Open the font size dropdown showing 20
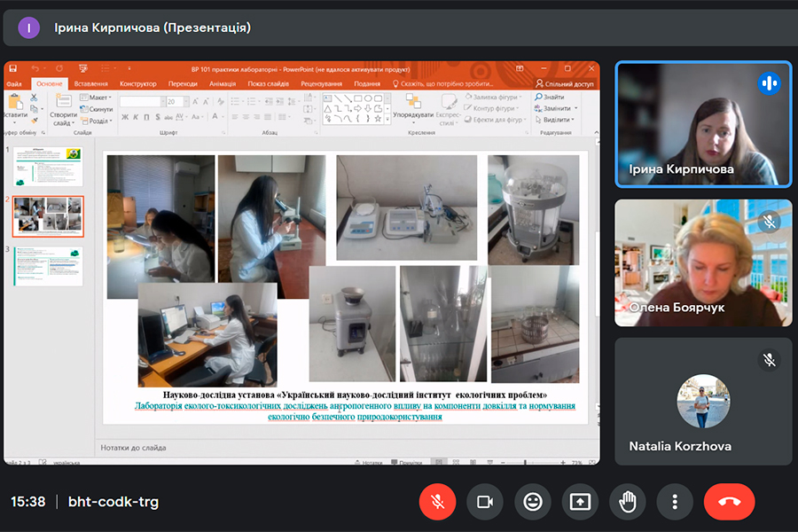Screen dimensions: 798x532 click(x=186, y=101)
